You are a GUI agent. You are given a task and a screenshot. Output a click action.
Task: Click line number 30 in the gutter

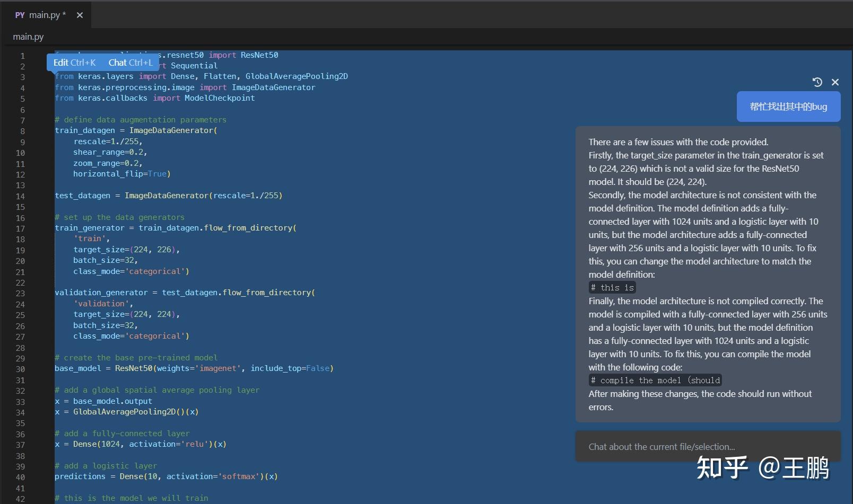20,369
